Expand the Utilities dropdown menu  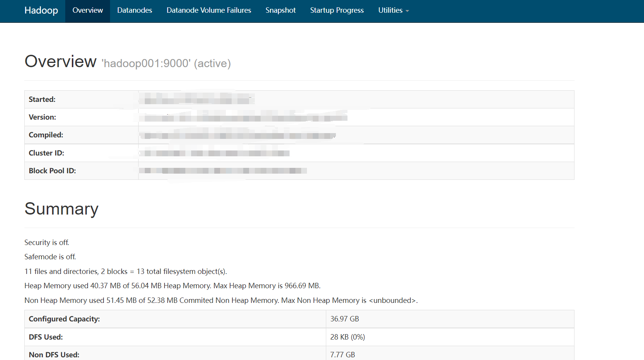pyautogui.click(x=393, y=10)
